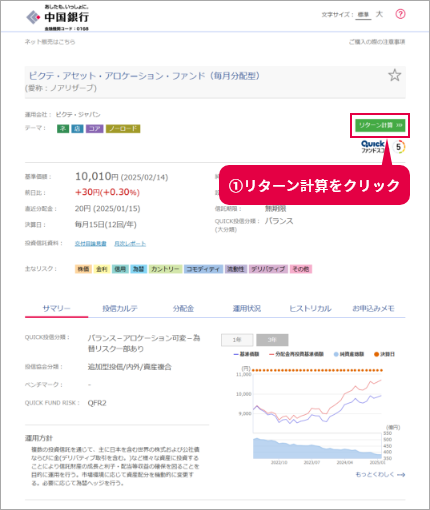Click the 無期限 trust period value
This screenshot has width=430, height=510.
pos(275,209)
